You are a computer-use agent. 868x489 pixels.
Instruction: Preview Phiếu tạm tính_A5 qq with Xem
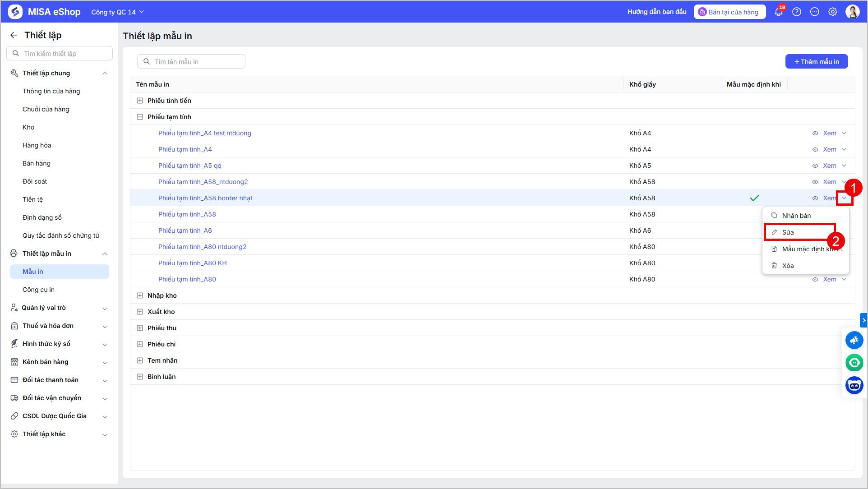pyautogui.click(x=825, y=166)
